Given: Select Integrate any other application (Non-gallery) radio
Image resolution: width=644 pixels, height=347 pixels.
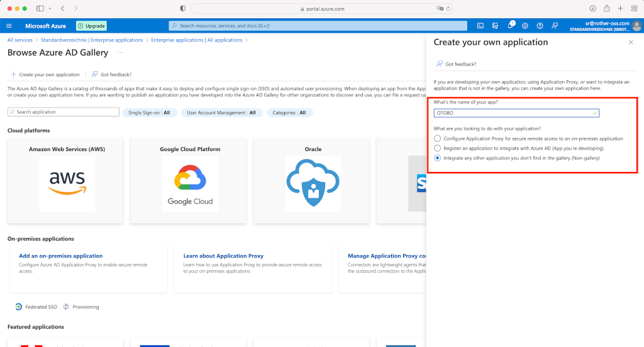Looking at the screenshot, I should click(x=438, y=158).
